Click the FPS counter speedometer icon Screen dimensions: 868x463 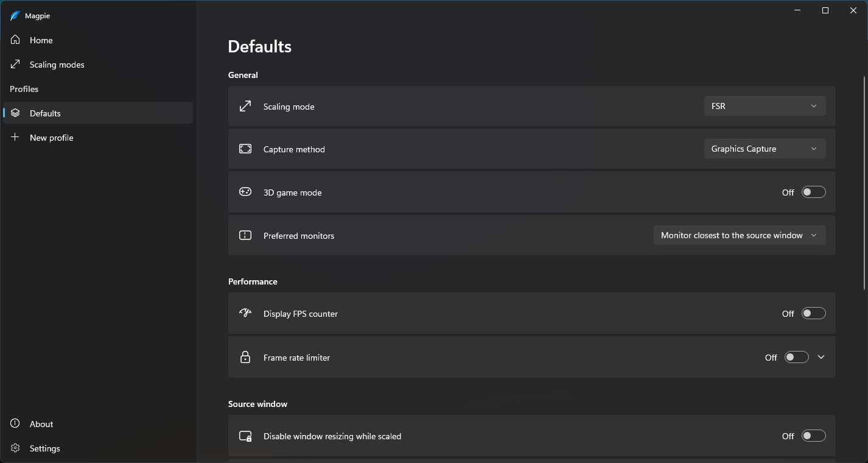pyautogui.click(x=245, y=313)
